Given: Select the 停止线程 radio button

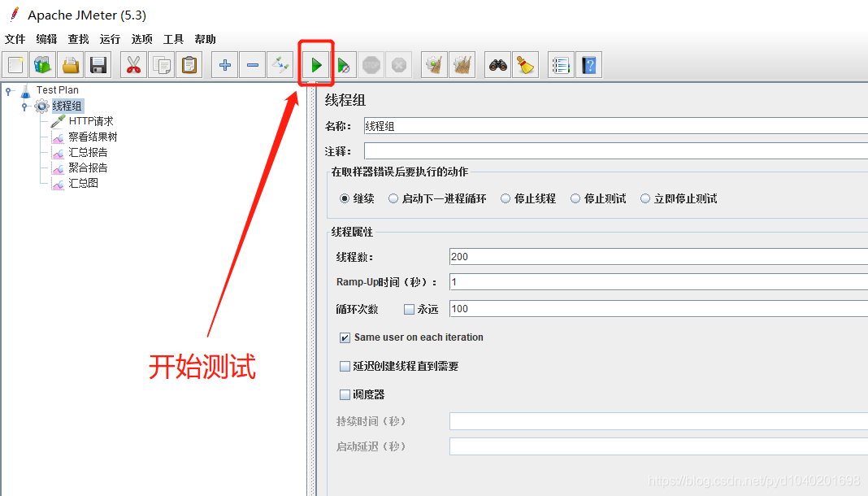Looking at the screenshot, I should 506,198.
